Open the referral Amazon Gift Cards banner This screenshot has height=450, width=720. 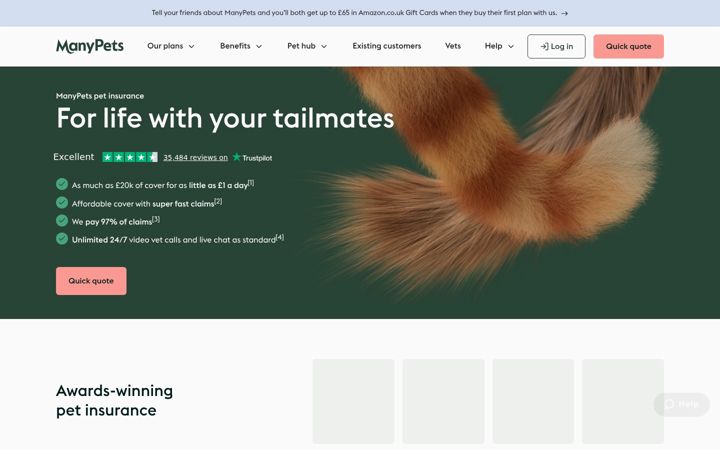pos(360,13)
